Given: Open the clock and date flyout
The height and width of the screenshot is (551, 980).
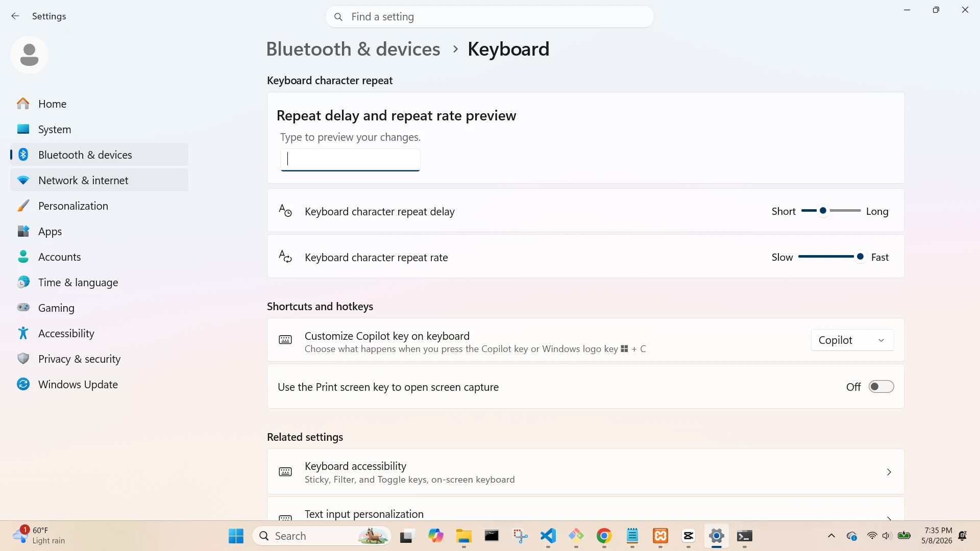Looking at the screenshot, I should pyautogui.click(x=937, y=536).
